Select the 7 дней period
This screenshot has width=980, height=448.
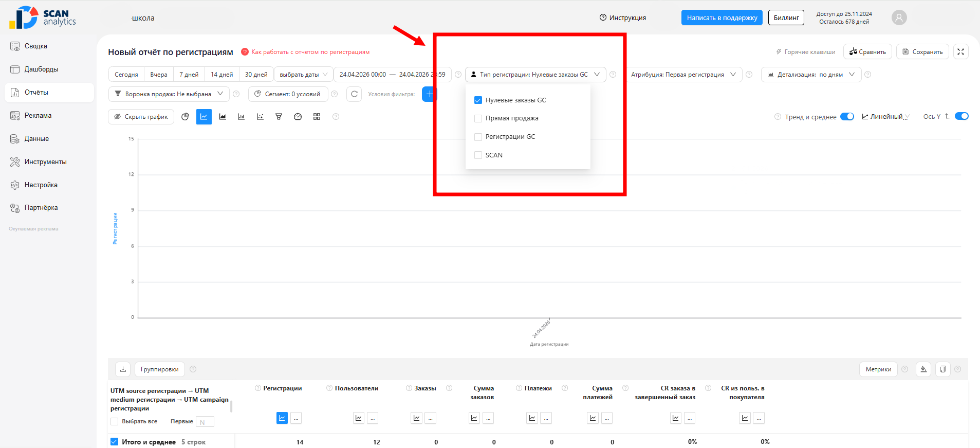pyautogui.click(x=189, y=75)
